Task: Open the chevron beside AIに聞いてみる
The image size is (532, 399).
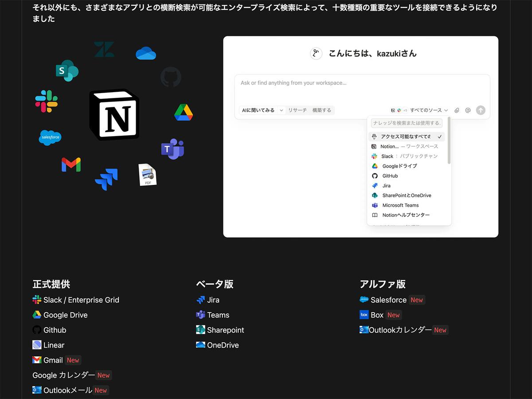Action: tap(281, 110)
